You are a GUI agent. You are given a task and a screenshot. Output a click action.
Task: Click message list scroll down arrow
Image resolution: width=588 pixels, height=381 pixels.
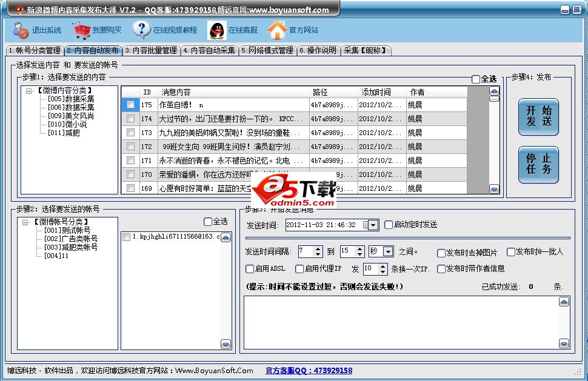click(x=494, y=189)
